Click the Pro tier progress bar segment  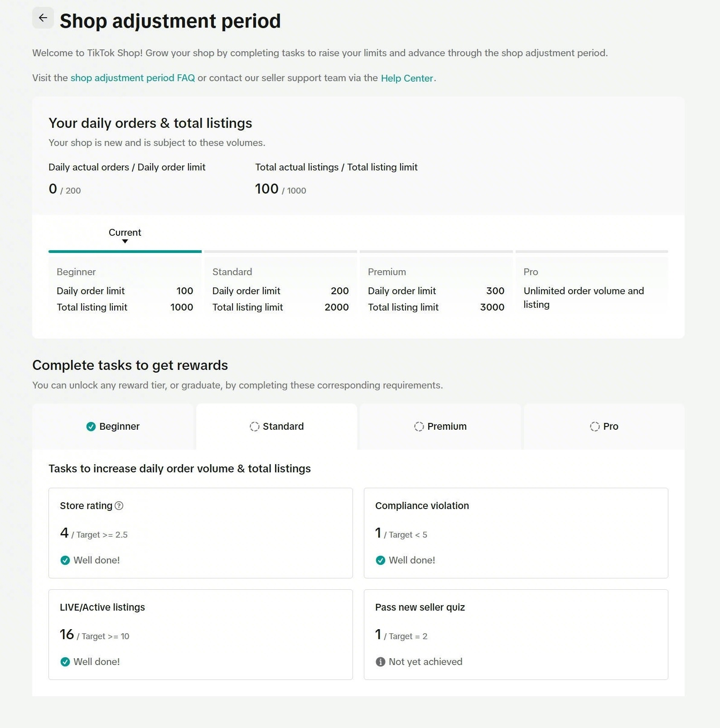tap(592, 252)
